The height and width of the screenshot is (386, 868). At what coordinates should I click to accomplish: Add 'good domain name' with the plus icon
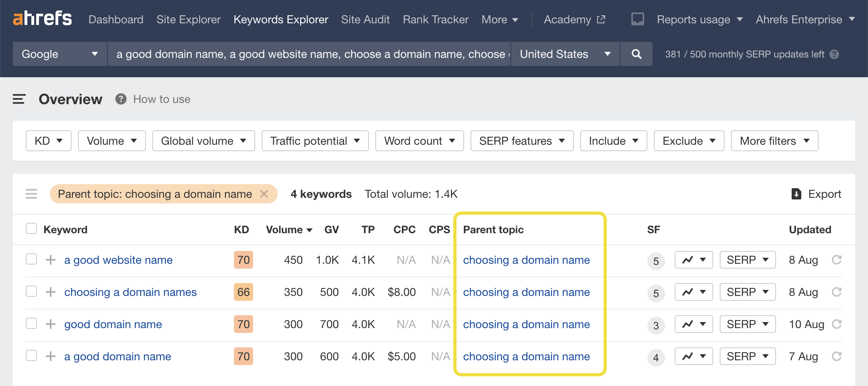[x=51, y=324]
